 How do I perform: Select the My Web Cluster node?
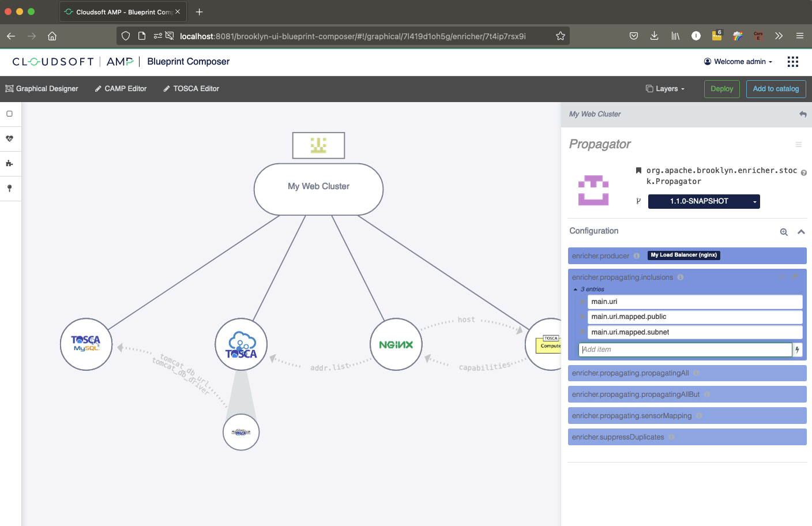click(319, 189)
